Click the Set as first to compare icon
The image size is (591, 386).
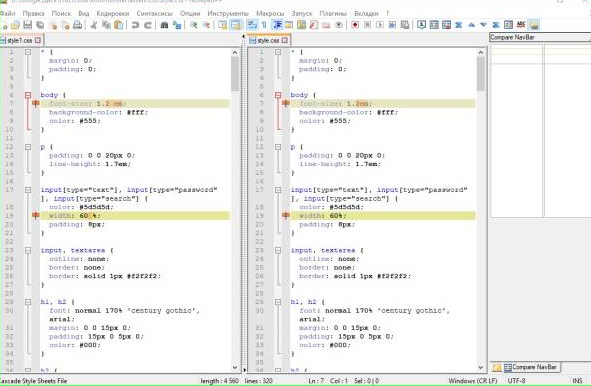(x=421, y=25)
